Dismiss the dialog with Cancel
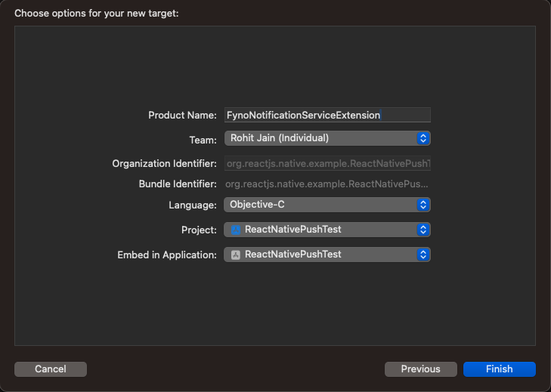The height and width of the screenshot is (392, 551). (51, 369)
